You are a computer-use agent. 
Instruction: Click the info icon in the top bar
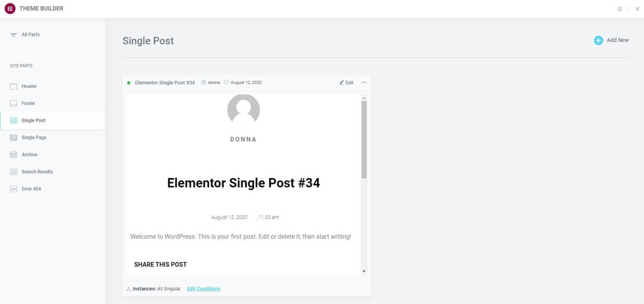click(x=620, y=8)
